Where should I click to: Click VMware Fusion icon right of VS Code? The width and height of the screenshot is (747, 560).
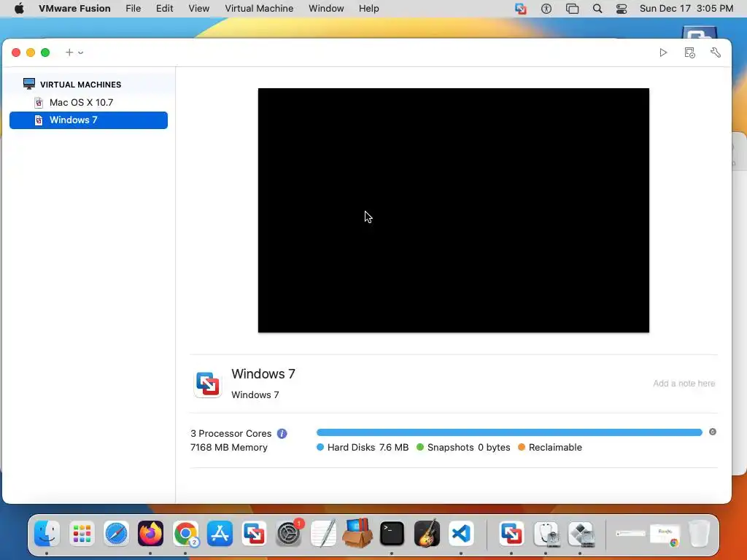[x=511, y=533]
